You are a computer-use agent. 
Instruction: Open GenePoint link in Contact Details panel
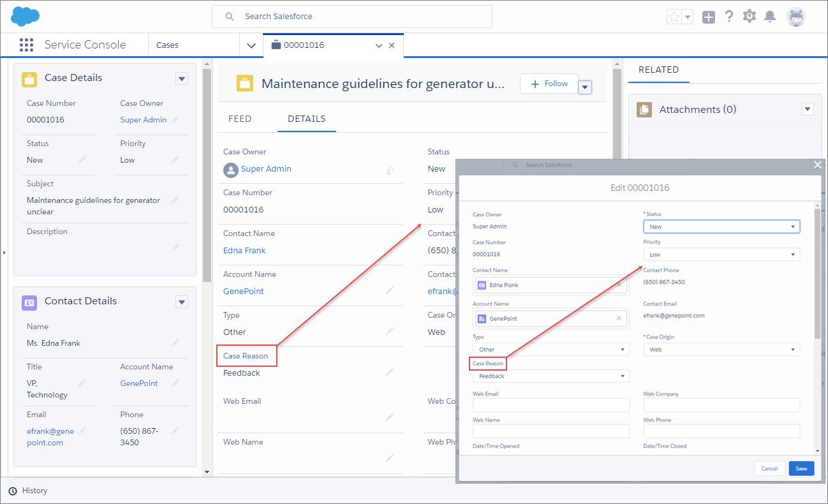(x=139, y=383)
